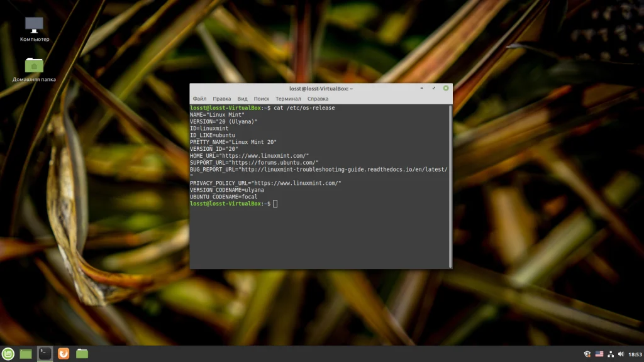
Task: Click the US keyboard layout flag
Action: (599, 354)
